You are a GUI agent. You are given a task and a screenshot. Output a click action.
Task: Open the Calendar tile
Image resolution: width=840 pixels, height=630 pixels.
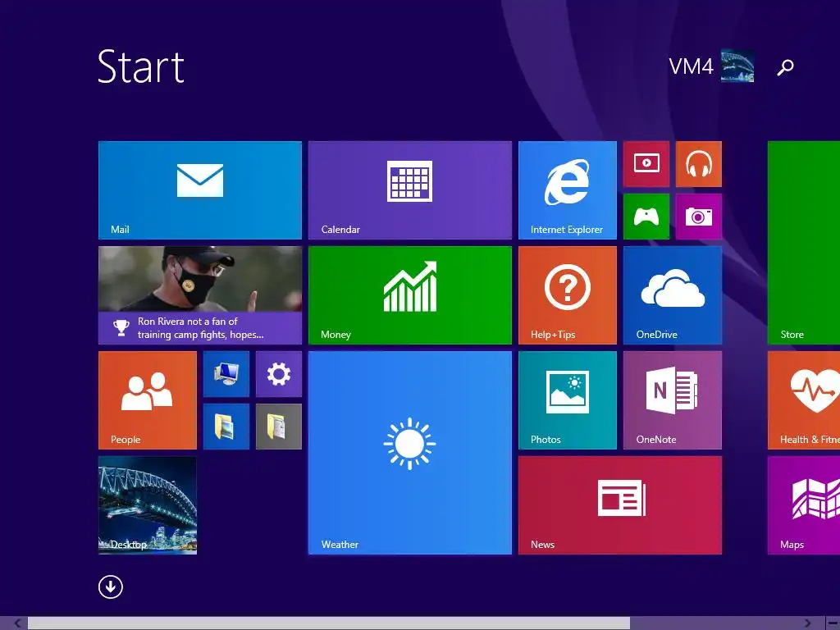click(410, 190)
